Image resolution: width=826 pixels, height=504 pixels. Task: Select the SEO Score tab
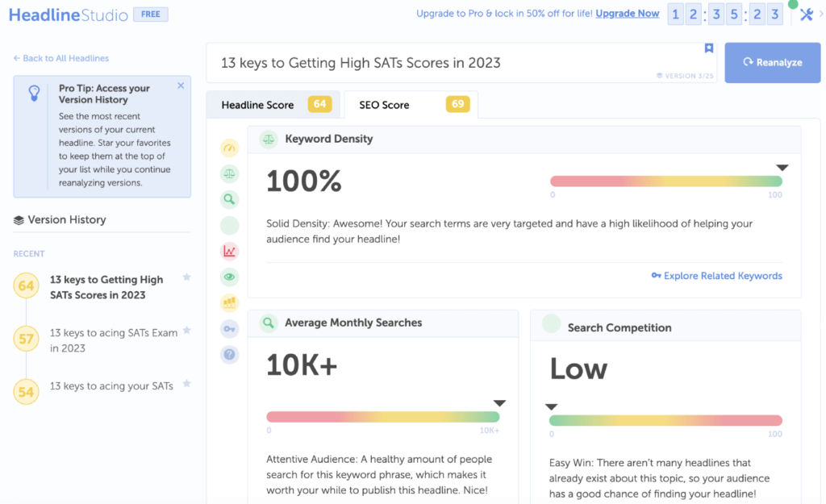click(x=397, y=104)
